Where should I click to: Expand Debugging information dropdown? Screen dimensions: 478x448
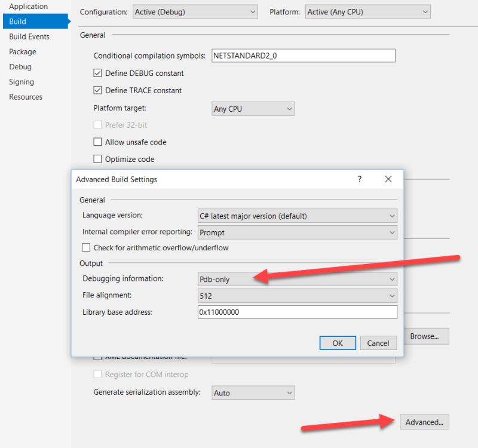[x=297, y=279]
